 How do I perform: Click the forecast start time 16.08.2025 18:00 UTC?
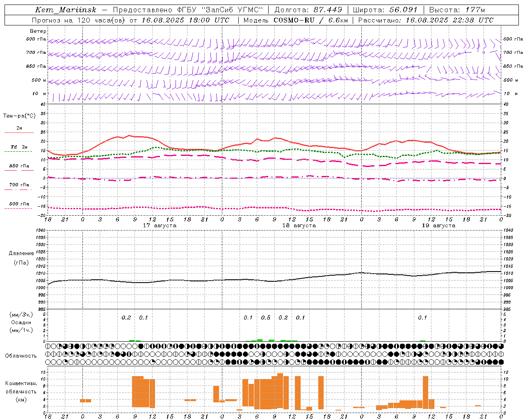point(185,20)
